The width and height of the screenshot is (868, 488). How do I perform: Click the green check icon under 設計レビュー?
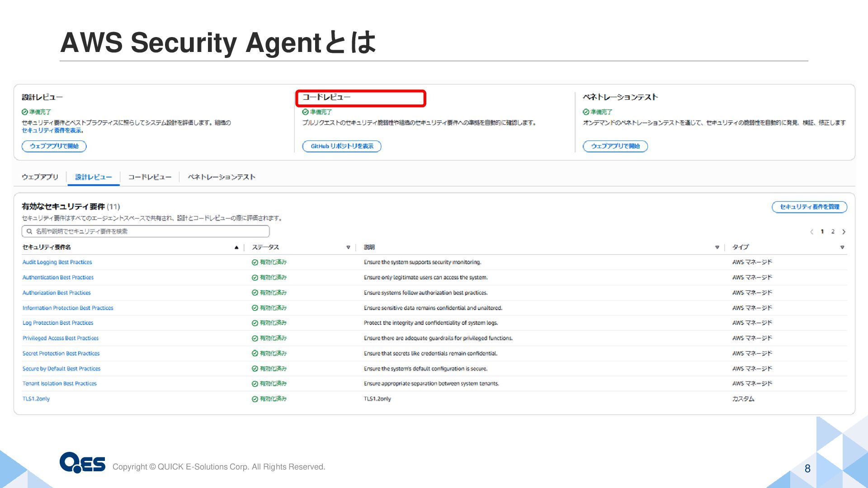coord(25,112)
